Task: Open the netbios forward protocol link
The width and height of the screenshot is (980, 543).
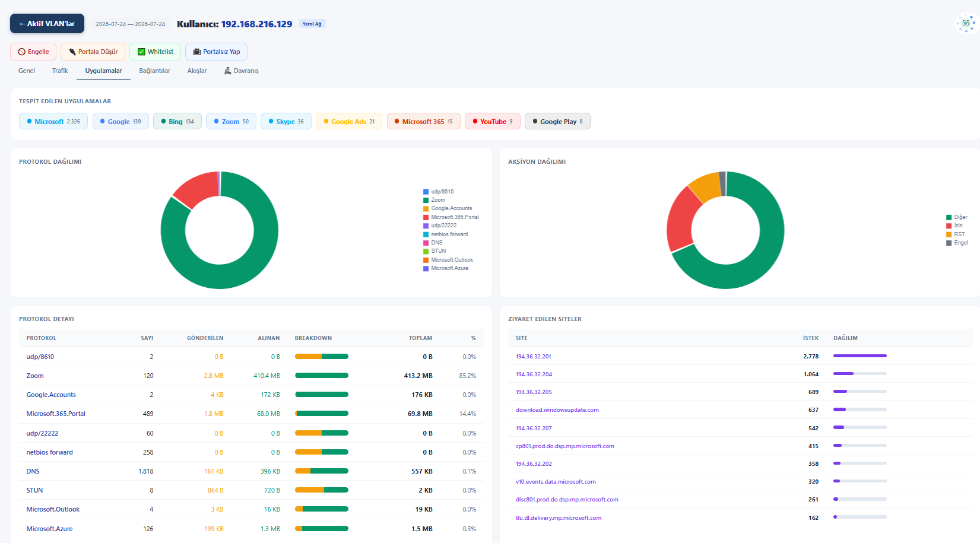Action: 49,452
